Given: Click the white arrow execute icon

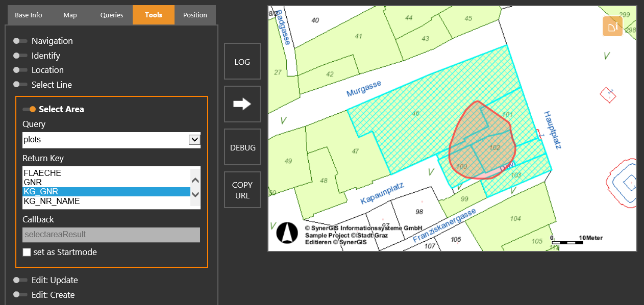Looking at the screenshot, I should point(242,104).
